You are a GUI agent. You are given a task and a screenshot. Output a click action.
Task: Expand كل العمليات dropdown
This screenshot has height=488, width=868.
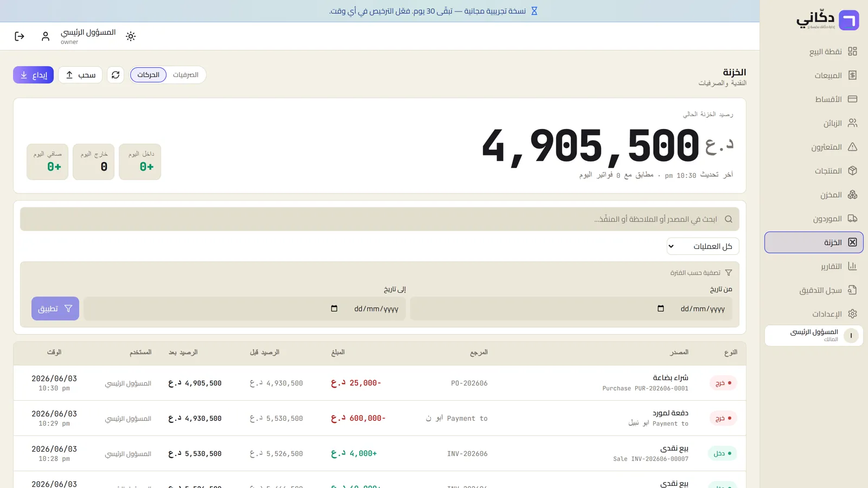703,246
